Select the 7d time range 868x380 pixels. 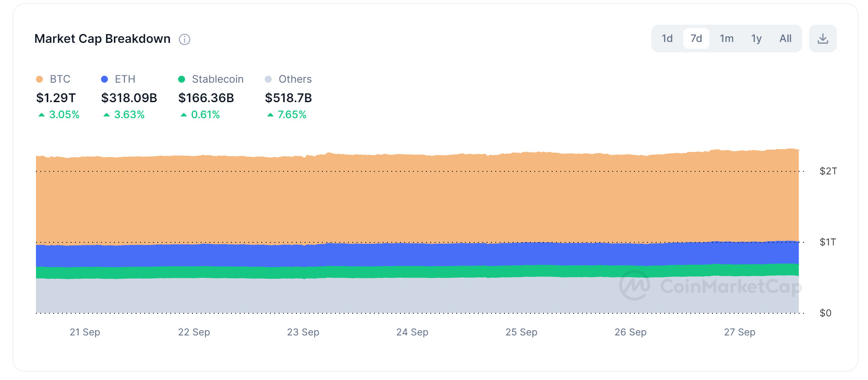point(696,39)
